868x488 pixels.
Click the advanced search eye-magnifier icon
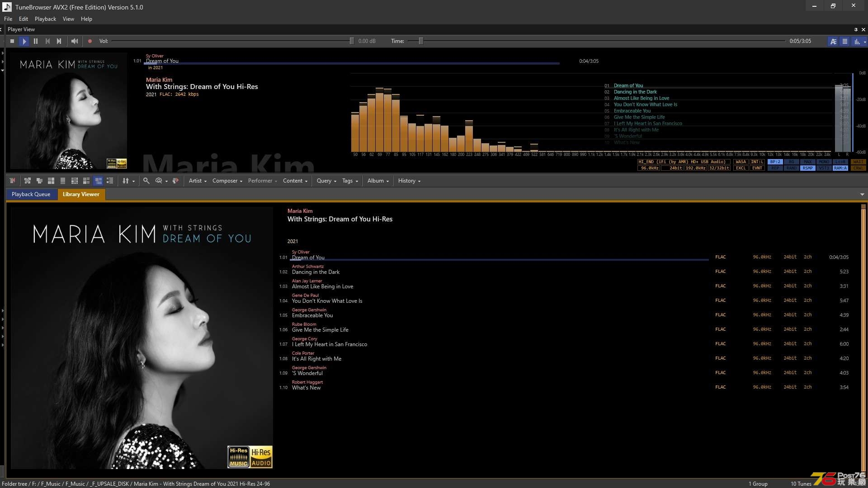[x=159, y=181]
